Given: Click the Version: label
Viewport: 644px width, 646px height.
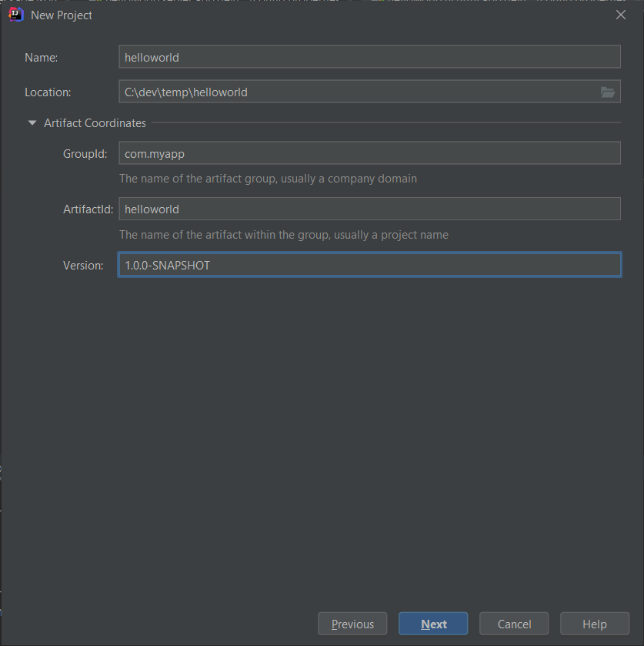Looking at the screenshot, I should click(83, 266).
